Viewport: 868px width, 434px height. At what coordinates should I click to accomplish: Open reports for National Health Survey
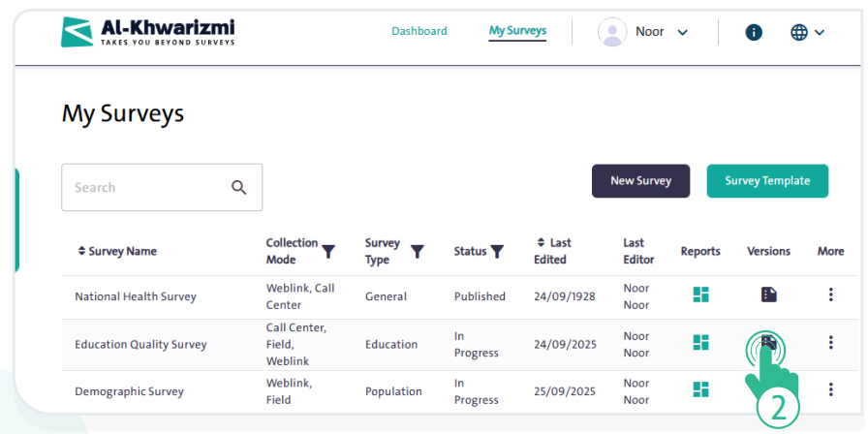point(700,295)
